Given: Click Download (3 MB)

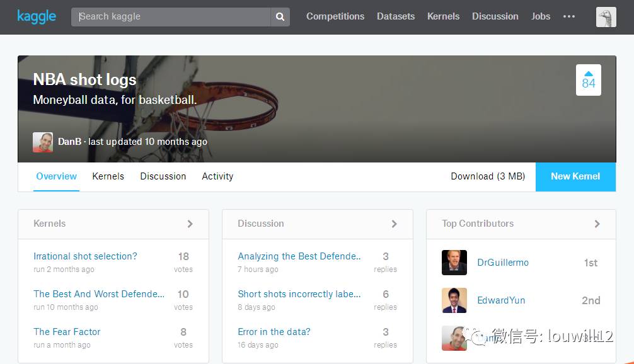Looking at the screenshot, I should (x=488, y=176).
